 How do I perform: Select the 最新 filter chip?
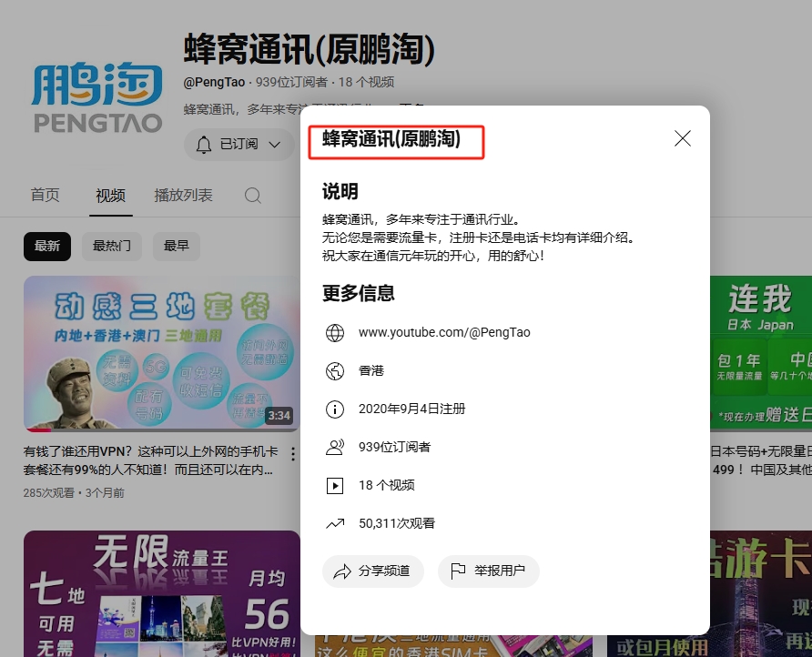click(x=47, y=246)
